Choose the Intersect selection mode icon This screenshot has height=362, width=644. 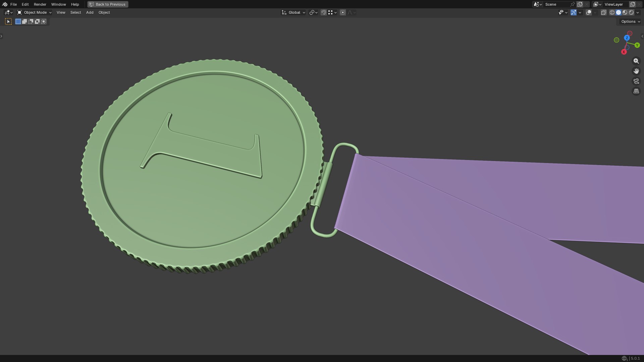(x=44, y=21)
